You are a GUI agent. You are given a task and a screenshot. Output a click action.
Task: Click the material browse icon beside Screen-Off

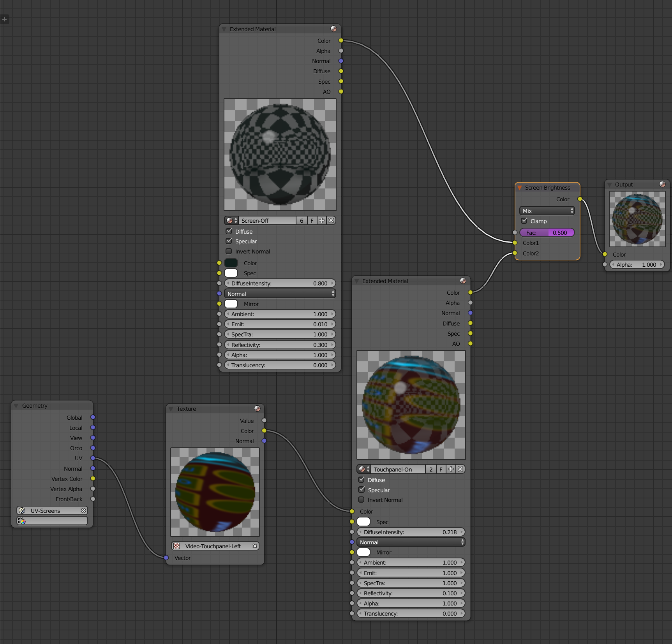pos(231,221)
